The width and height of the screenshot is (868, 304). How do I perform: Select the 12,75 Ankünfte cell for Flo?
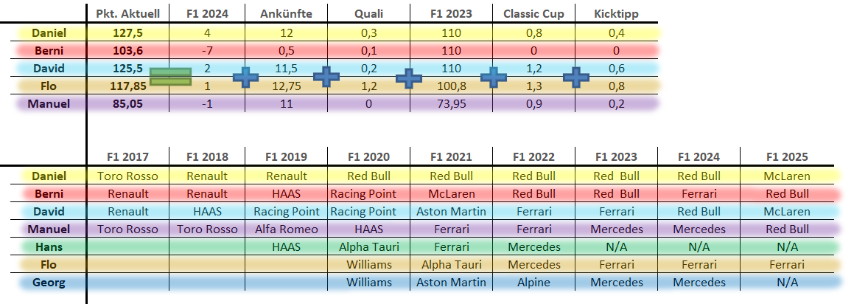pyautogui.click(x=287, y=86)
